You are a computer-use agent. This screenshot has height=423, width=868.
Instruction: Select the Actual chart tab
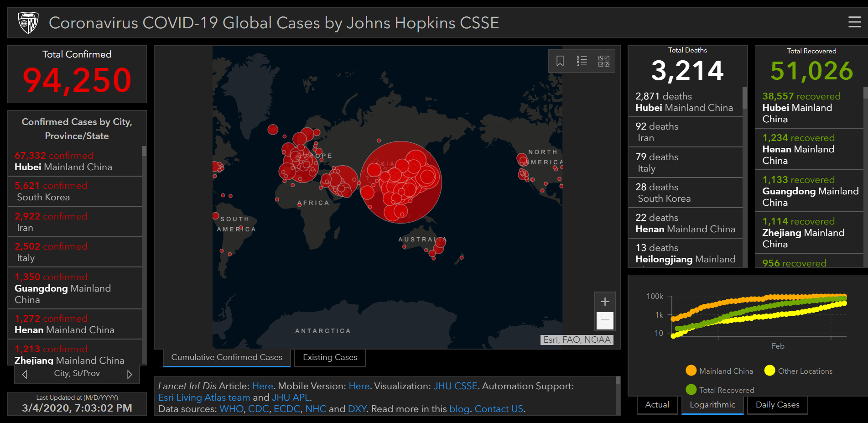pyautogui.click(x=657, y=405)
